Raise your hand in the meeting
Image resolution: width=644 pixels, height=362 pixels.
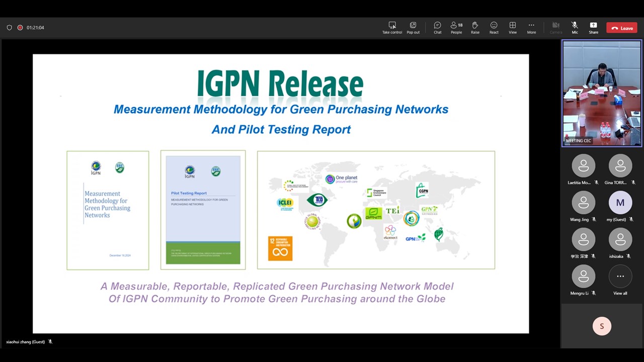click(475, 28)
